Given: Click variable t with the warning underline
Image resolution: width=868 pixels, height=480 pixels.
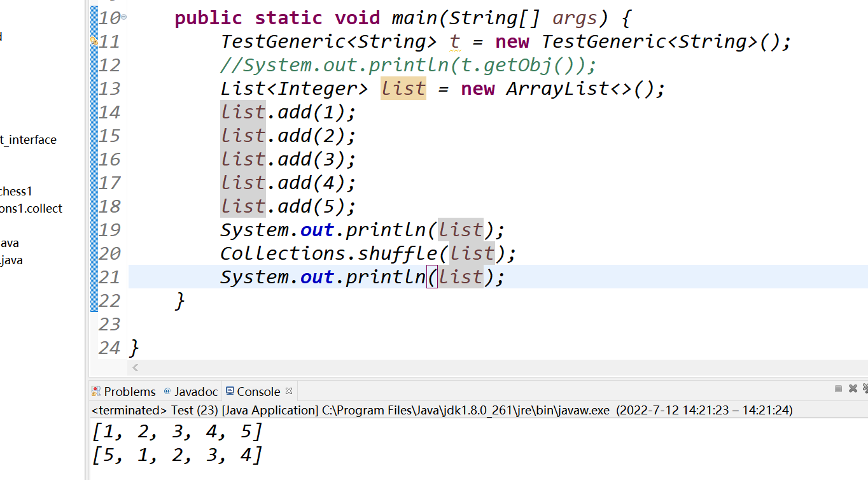Looking at the screenshot, I should pyautogui.click(x=455, y=41).
